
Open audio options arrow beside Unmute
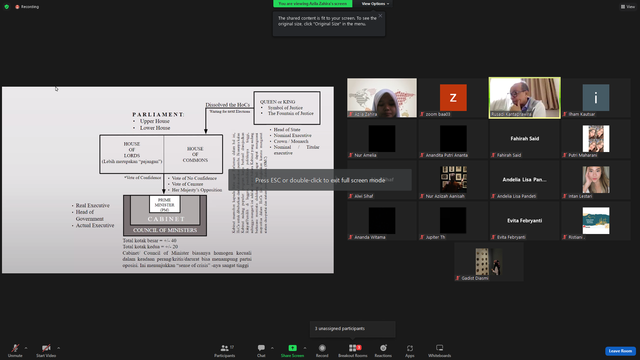point(26,348)
